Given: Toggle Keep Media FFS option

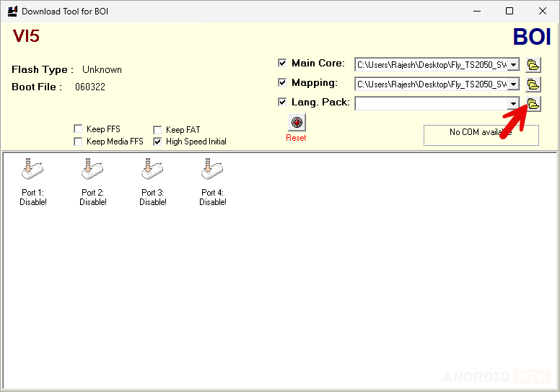Looking at the screenshot, I should point(78,141).
